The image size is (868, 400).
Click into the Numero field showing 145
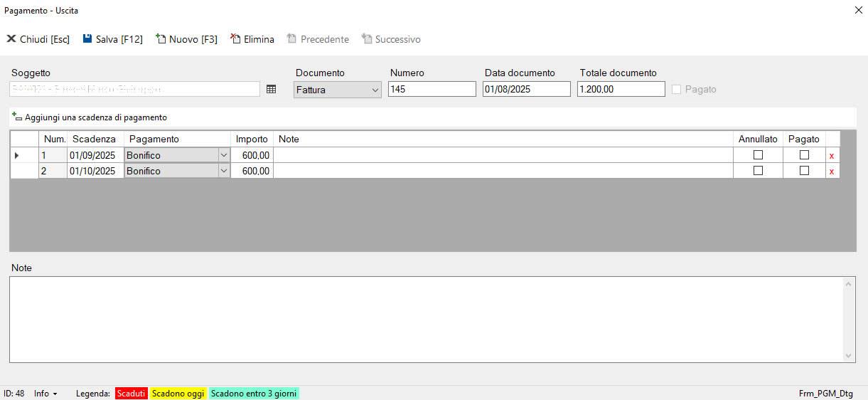(x=432, y=90)
